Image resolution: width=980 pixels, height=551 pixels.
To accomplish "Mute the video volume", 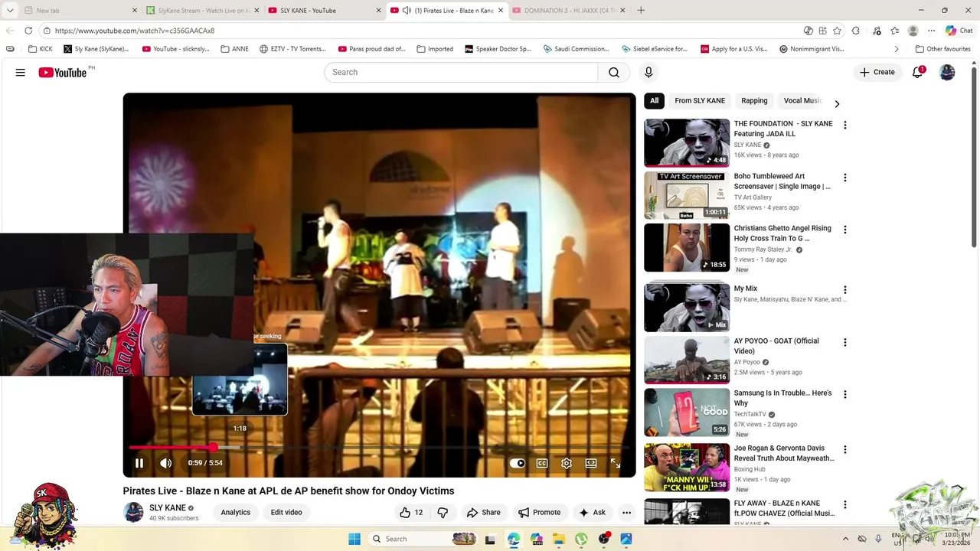I will click(165, 463).
